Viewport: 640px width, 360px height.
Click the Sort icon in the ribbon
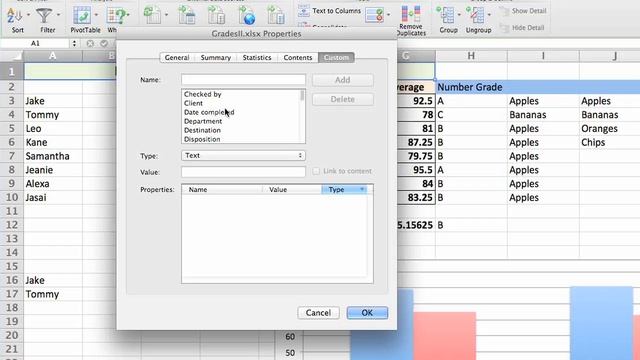[15, 16]
